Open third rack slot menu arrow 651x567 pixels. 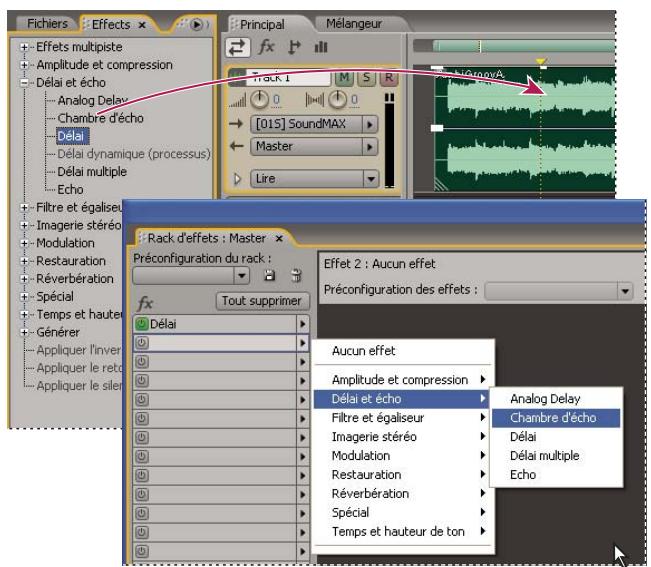(303, 362)
